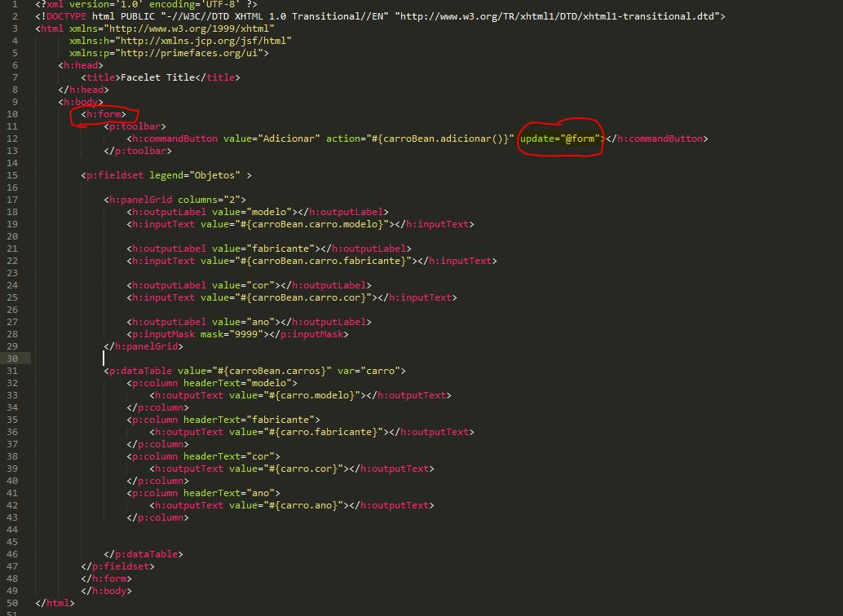843x616 pixels.
Task: Click the encoding='UTF-8' declaration text
Action: pyautogui.click(x=195, y=4)
